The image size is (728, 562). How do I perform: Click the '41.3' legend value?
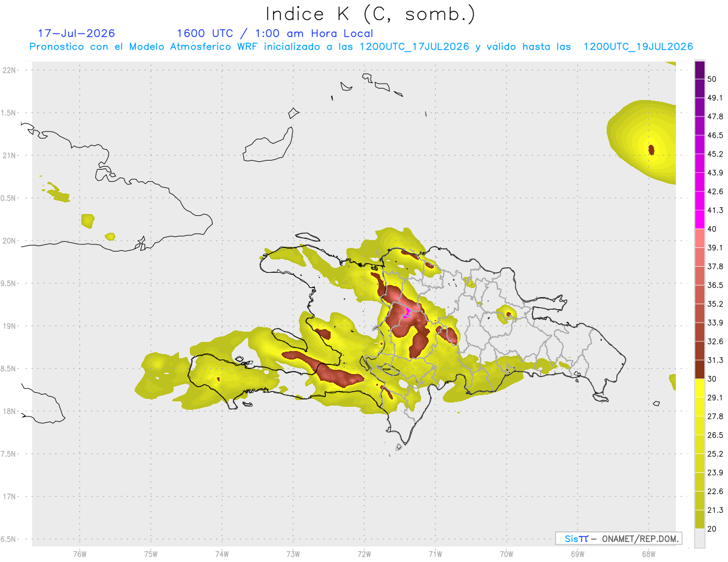click(x=715, y=210)
